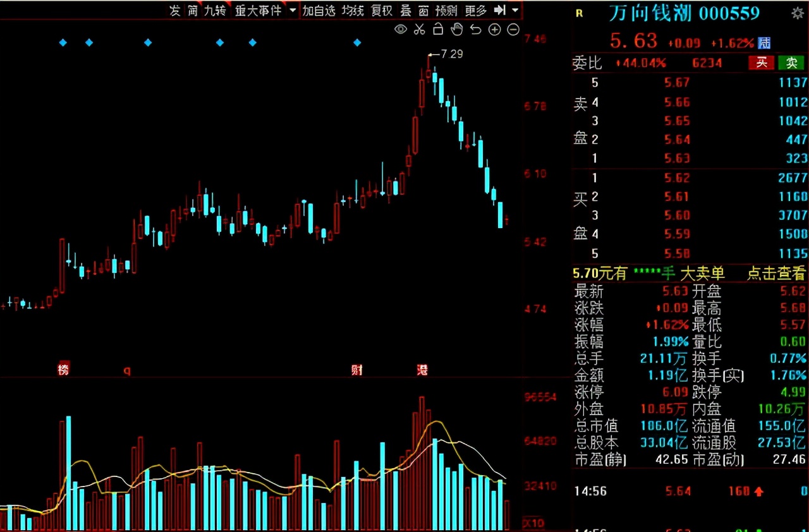Image resolution: width=809 pixels, height=532 pixels.
Task: Click the last blue diamond marker before the peak
Action: [x=357, y=42]
